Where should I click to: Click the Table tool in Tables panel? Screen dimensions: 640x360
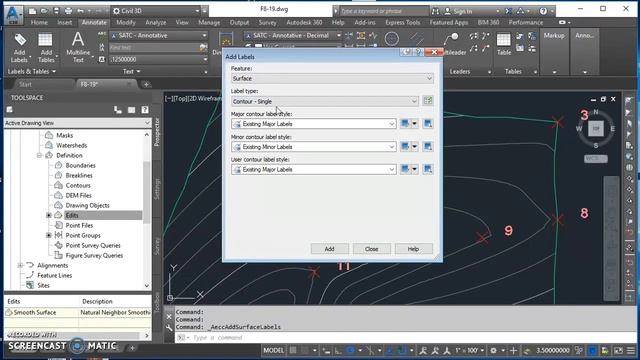click(x=504, y=44)
